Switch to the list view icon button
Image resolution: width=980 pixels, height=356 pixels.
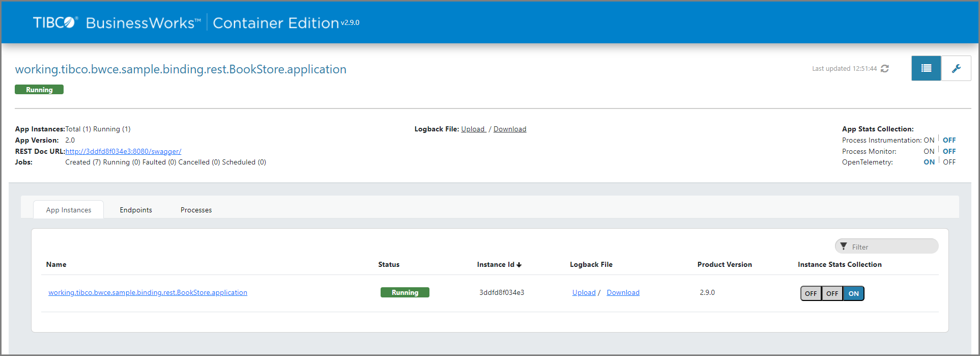tap(926, 68)
